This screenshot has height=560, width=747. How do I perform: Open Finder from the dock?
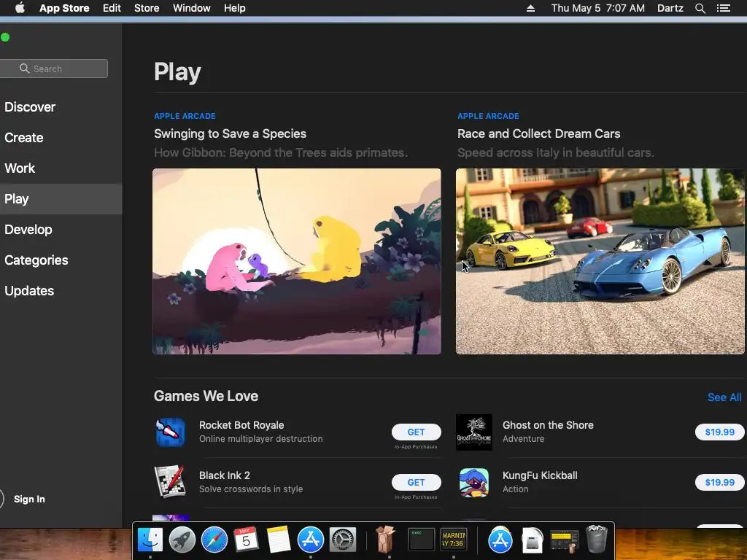150,540
